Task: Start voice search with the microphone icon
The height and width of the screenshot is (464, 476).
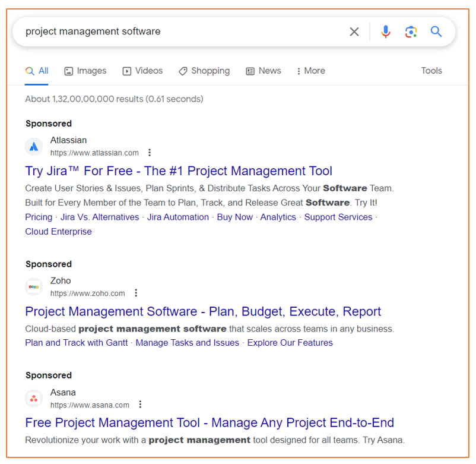Action: click(386, 31)
